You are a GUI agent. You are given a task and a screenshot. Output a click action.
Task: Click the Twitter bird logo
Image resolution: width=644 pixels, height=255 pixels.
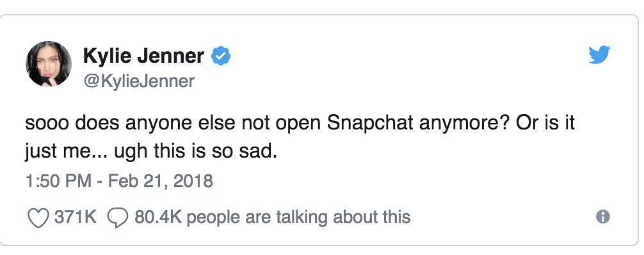599,55
